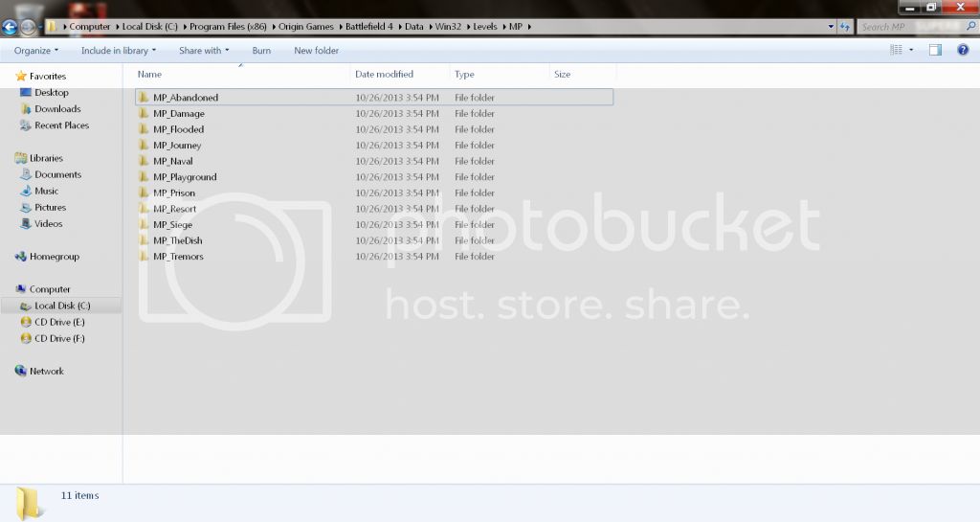Open MP_Abandoned folder icon

coord(144,97)
